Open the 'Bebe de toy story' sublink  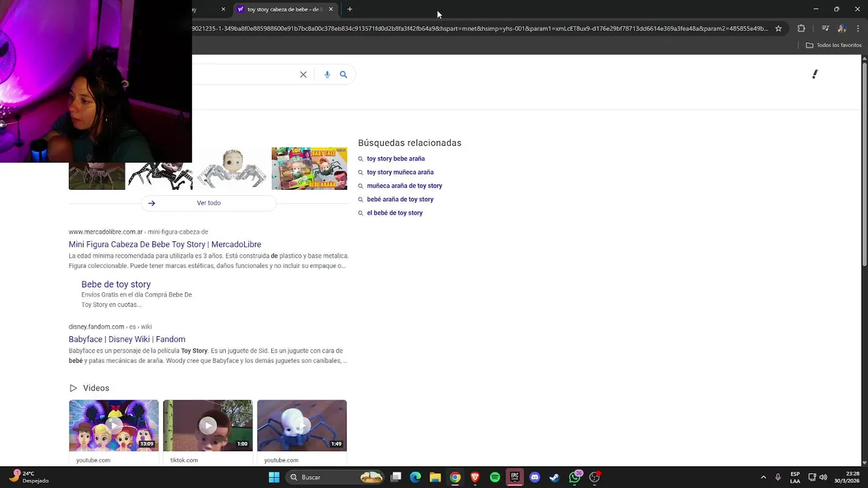116,284
